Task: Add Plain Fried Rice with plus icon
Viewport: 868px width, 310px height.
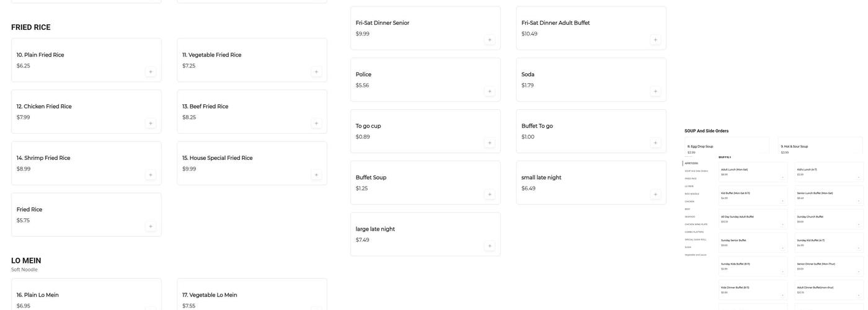Action: 150,72
